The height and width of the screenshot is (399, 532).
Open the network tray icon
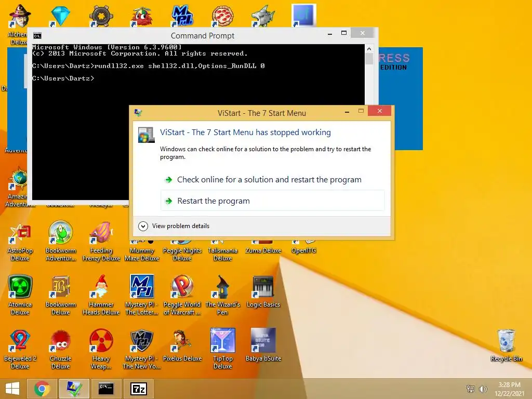(471, 389)
